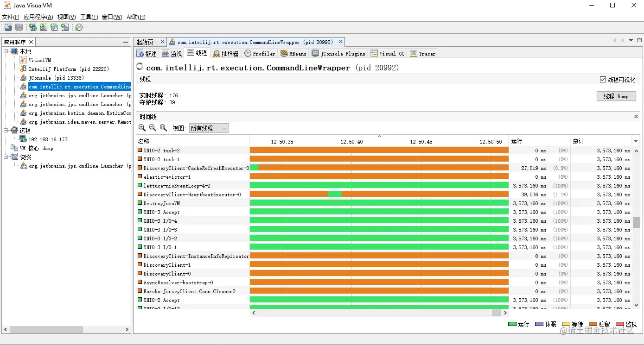Click the 线程 Dump button

point(616,96)
